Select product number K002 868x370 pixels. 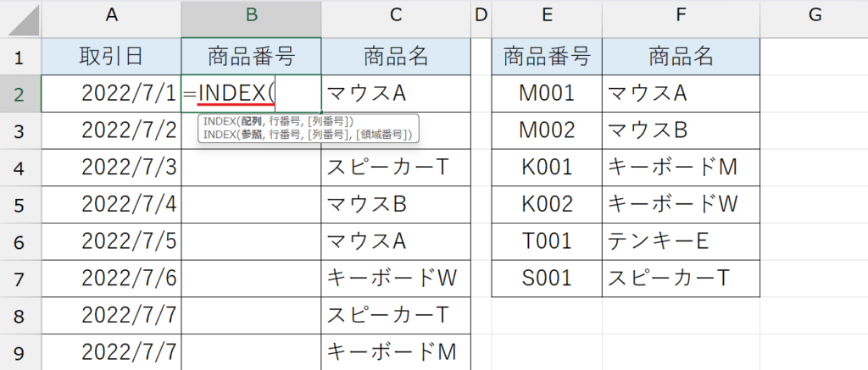pos(547,205)
